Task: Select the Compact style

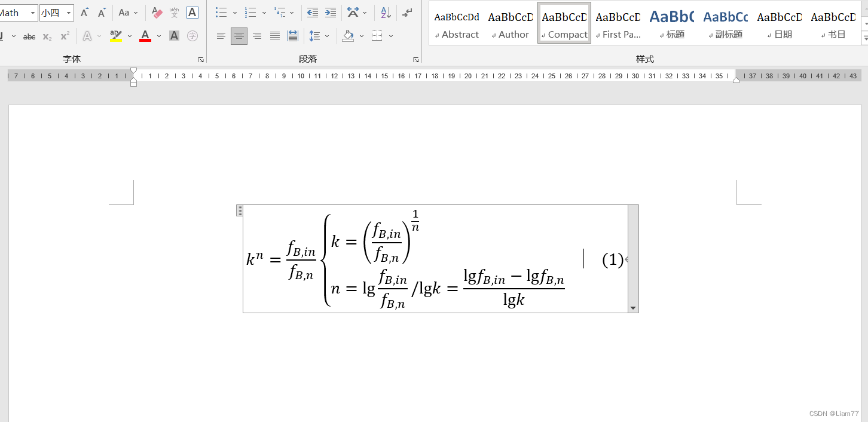Action: 564,23
